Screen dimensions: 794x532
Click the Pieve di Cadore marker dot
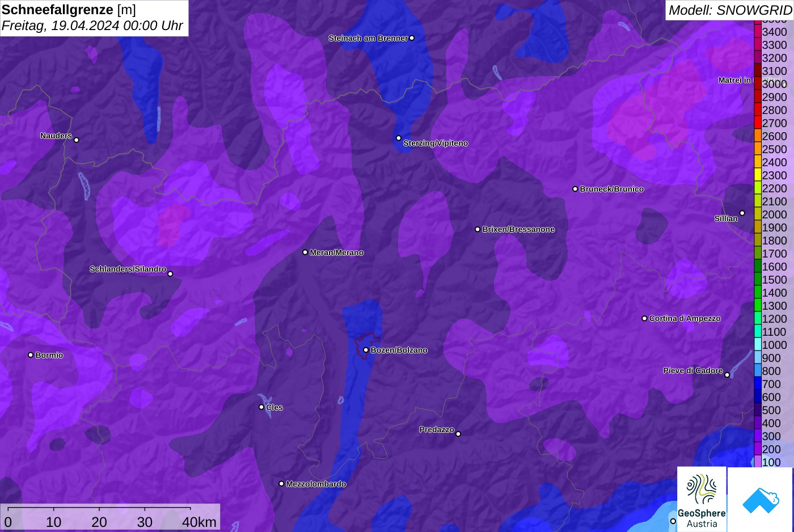click(727, 375)
